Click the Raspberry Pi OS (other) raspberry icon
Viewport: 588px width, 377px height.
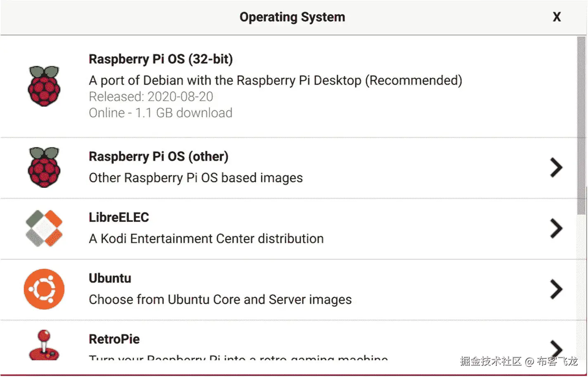[44, 167]
